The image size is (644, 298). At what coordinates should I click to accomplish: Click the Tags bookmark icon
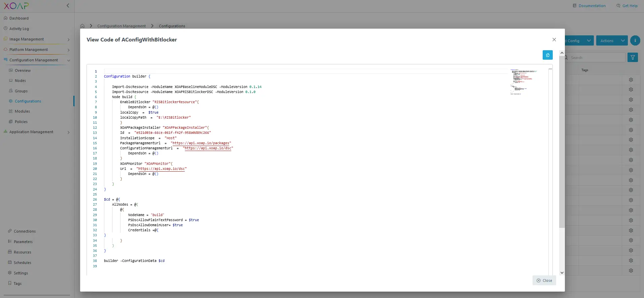10,283
